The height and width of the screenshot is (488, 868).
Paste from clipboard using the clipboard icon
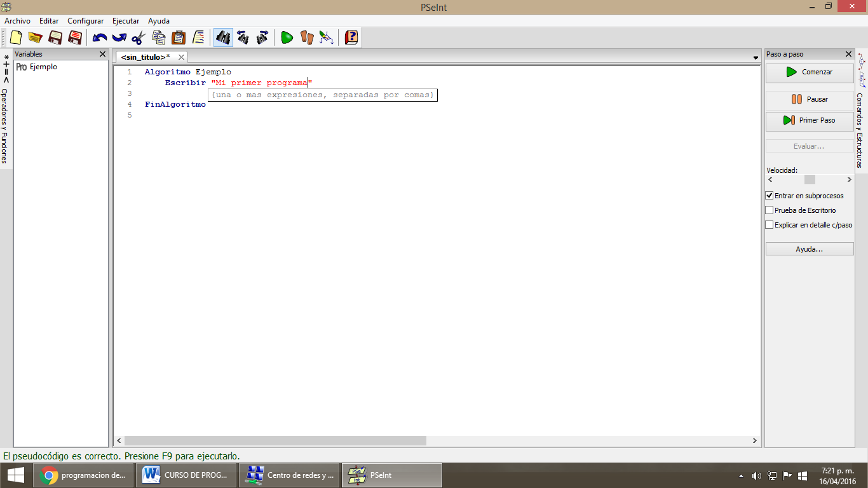tap(179, 37)
